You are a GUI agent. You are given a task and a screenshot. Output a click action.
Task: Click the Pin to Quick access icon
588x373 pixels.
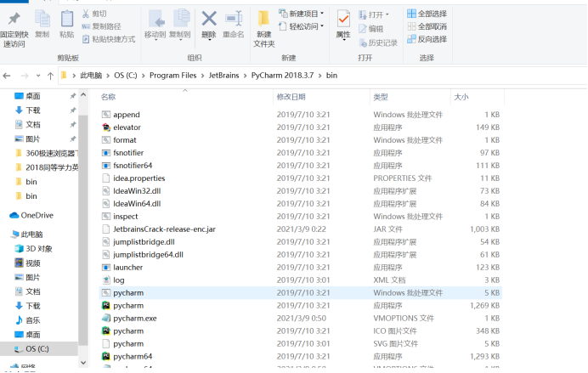[x=14, y=19]
